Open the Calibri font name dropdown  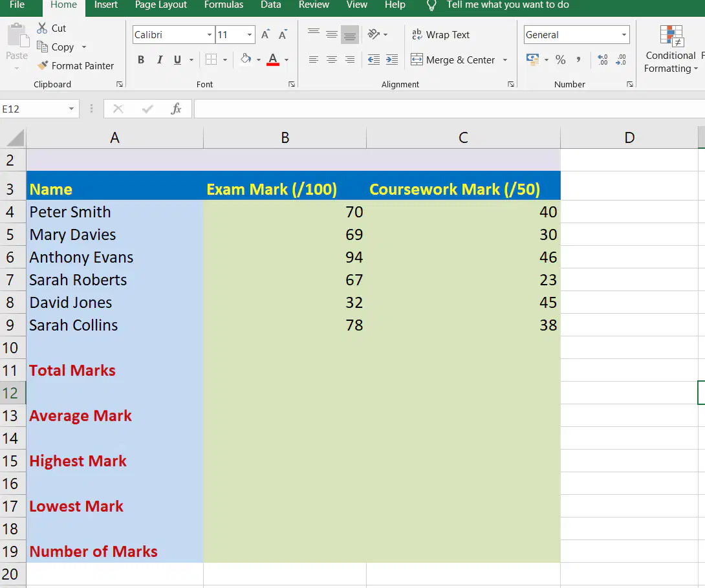click(x=209, y=35)
